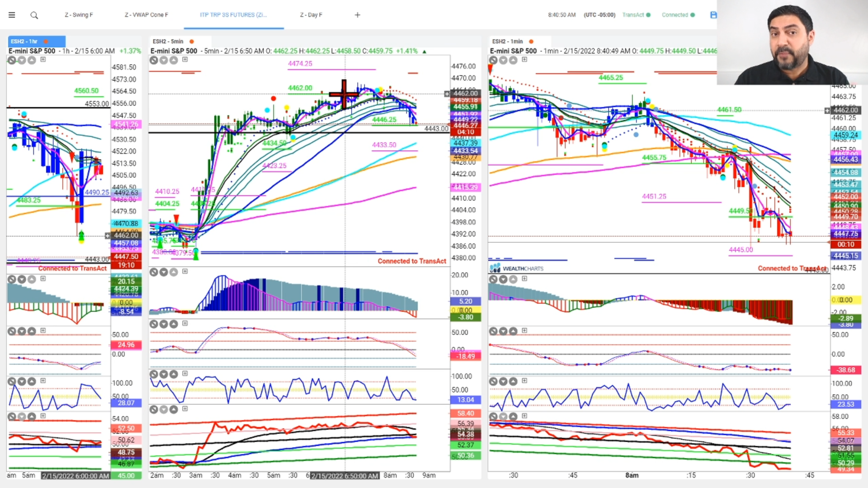This screenshot has width=868, height=488.
Task: Move the 1hr main pane down
Action: tap(22, 60)
